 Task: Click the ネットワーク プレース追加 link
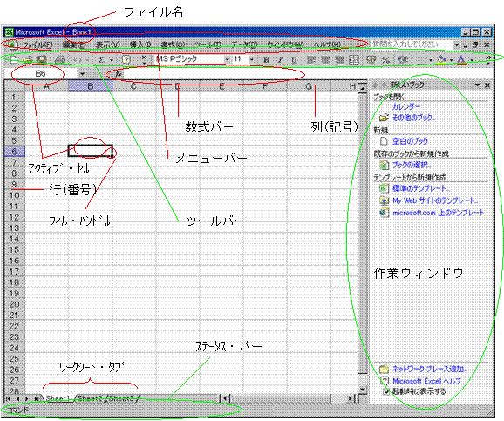[x=429, y=369]
